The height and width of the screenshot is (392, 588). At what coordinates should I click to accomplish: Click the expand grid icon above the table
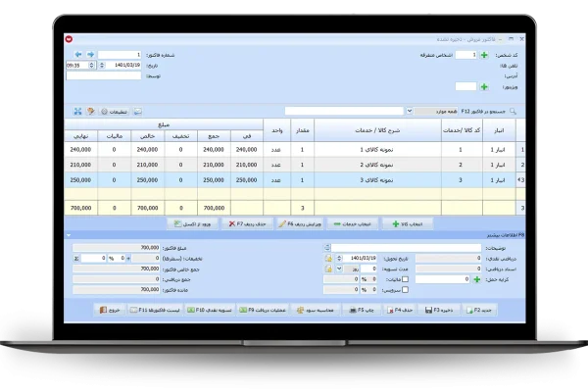78,111
